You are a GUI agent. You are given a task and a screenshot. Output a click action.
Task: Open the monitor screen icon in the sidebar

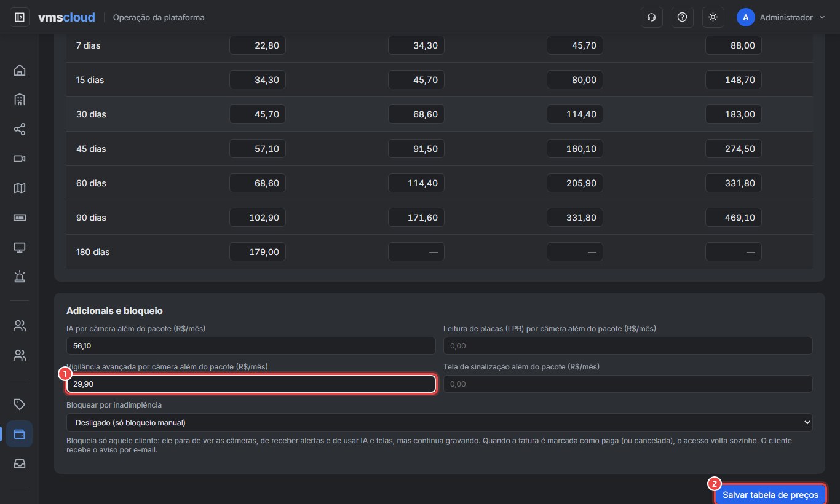coord(20,248)
